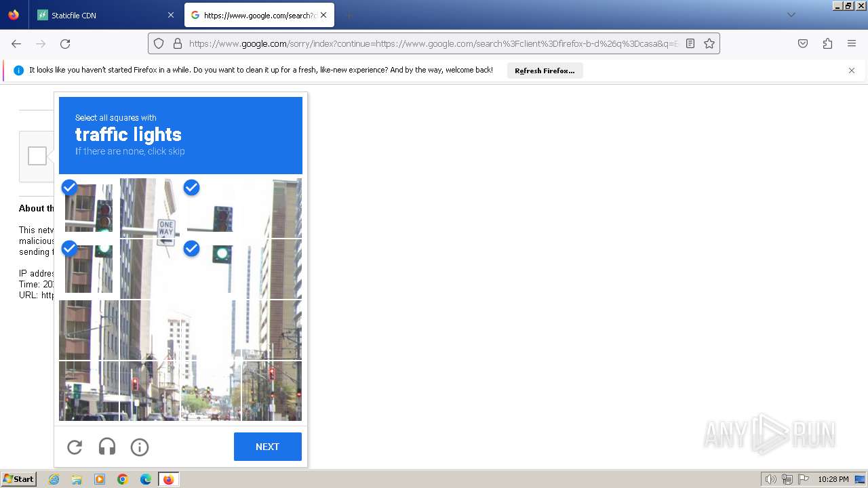Open the volume control in the system tray
Viewport: 868px width, 488px height.
point(771,479)
